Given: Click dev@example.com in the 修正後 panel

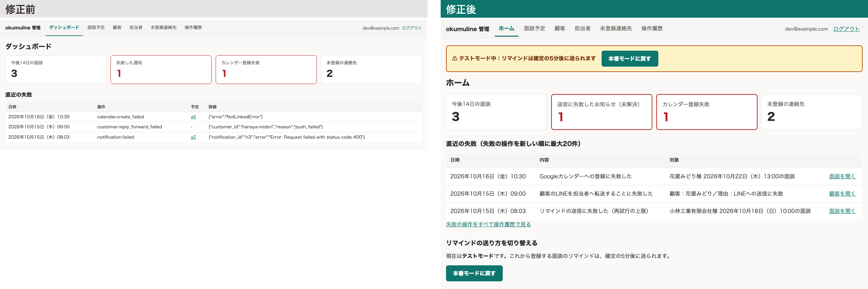Looking at the screenshot, I should tap(806, 29).
